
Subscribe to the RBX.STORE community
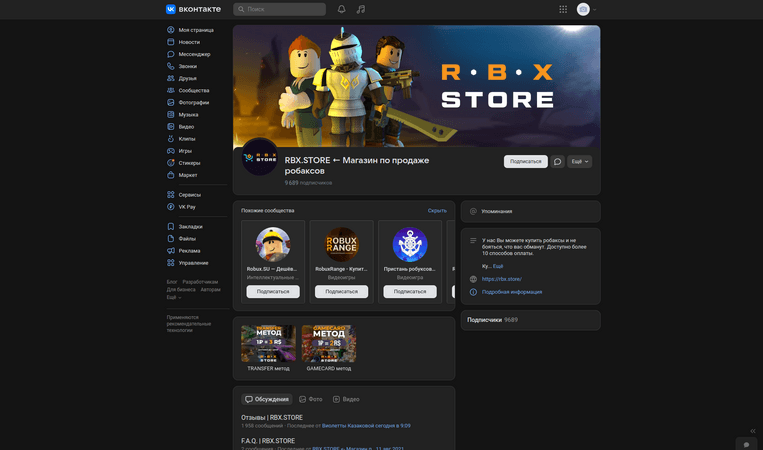click(526, 162)
